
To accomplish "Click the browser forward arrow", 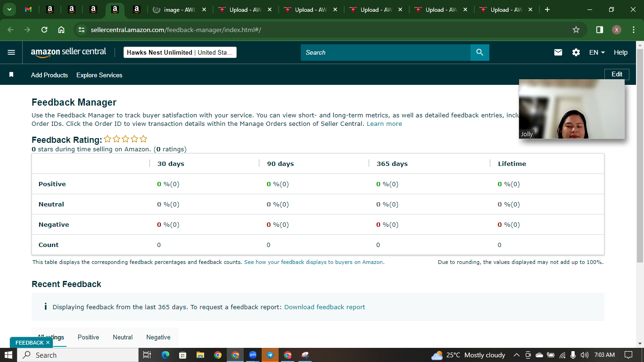I will pyautogui.click(x=27, y=30).
